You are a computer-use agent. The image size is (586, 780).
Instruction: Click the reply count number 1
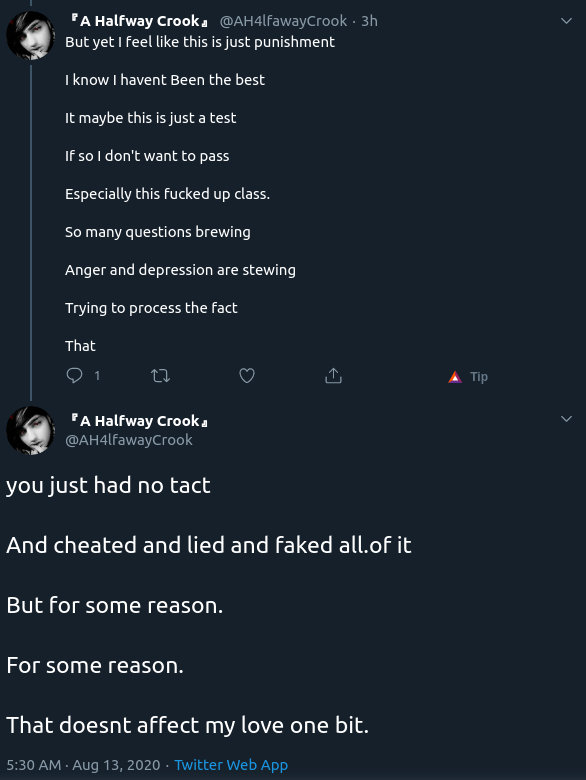coord(97,376)
